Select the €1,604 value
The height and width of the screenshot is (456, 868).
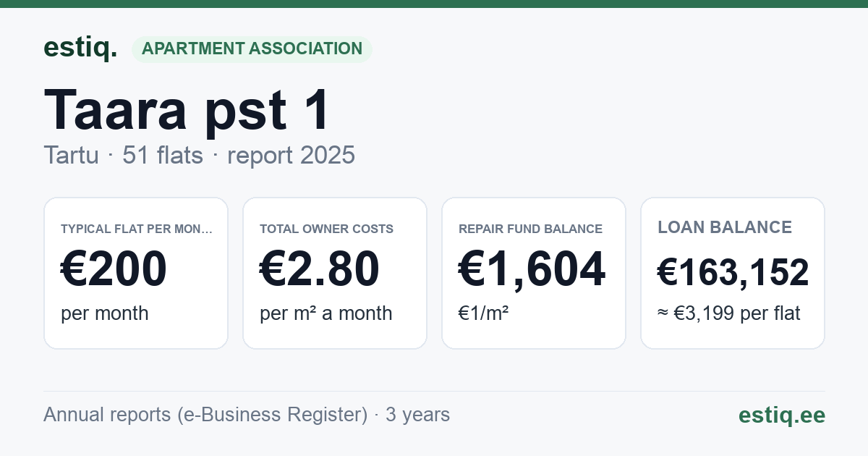point(532,269)
